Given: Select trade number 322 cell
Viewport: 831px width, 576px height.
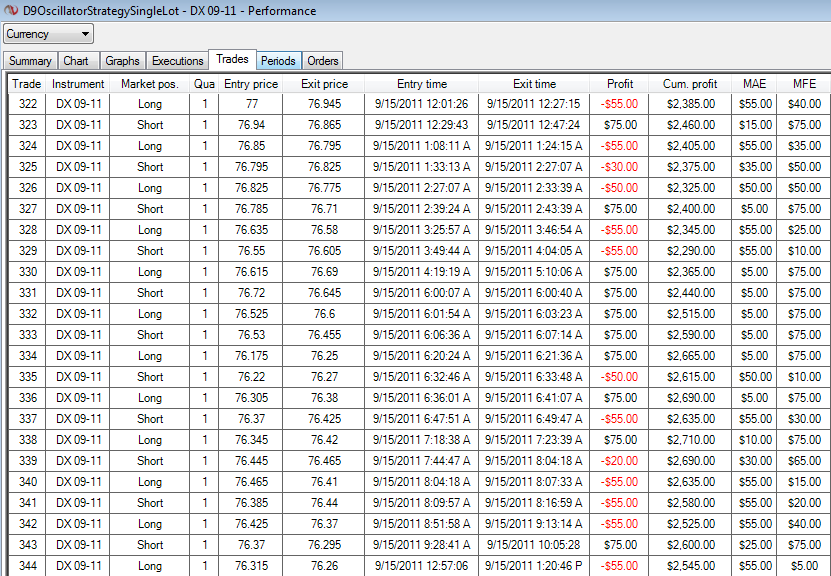Looking at the screenshot, I should tap(28, 104).
